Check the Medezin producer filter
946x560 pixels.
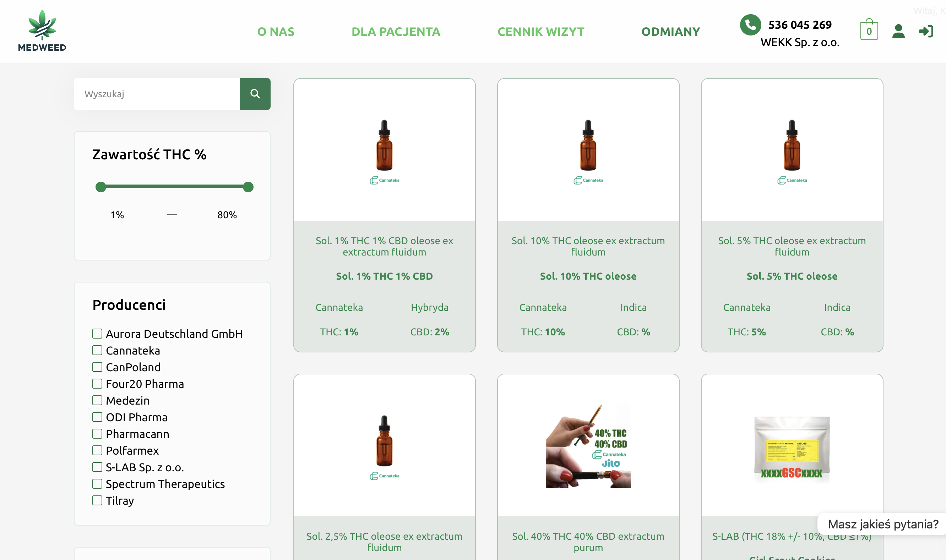tap(97, 400)
